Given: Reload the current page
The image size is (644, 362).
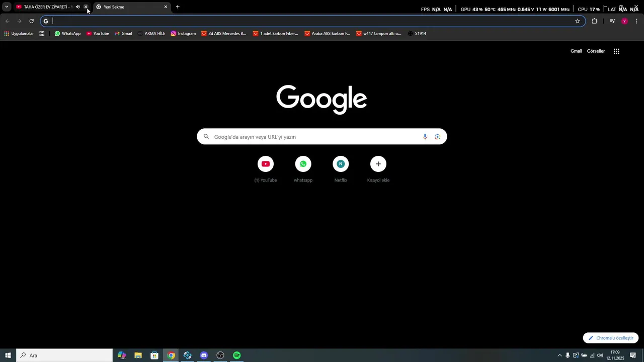Looking at the screenshot, I should pos(31,21).
